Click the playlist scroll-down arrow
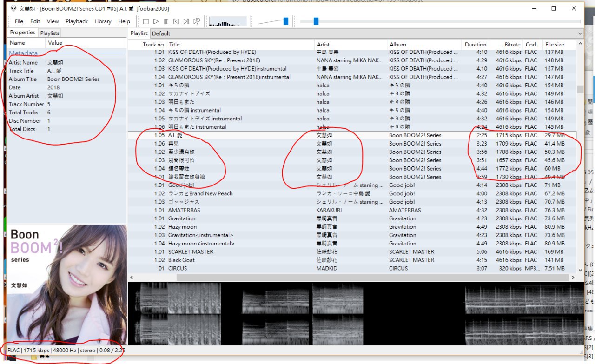 point(580,270)
